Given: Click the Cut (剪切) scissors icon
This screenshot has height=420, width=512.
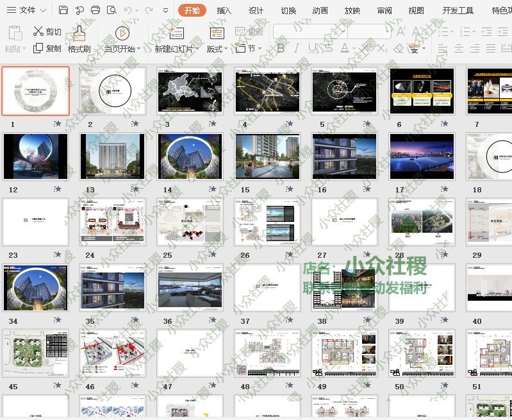Looking at the screenshot, I should point(38,31).
